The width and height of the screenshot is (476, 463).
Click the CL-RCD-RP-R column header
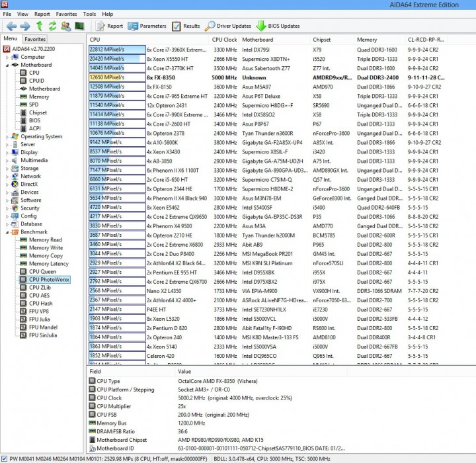tap(426, 40)
